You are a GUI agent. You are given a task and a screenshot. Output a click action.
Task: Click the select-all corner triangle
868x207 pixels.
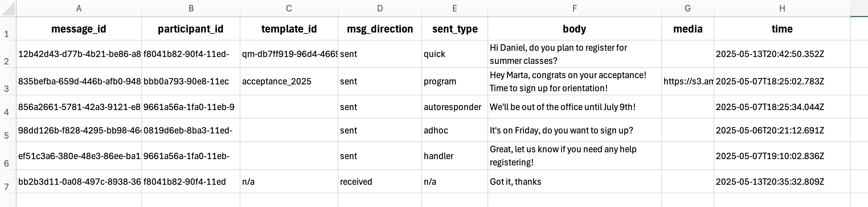(8, 9)
